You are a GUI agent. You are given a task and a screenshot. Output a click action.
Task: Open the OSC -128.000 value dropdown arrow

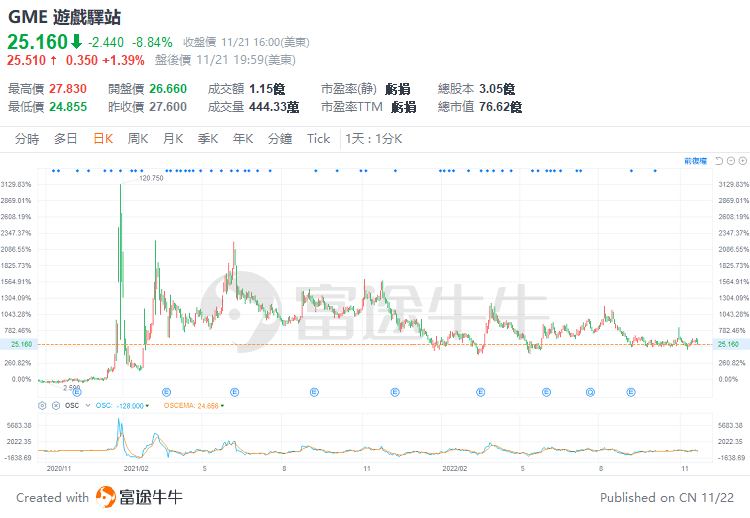coord(147,406)
